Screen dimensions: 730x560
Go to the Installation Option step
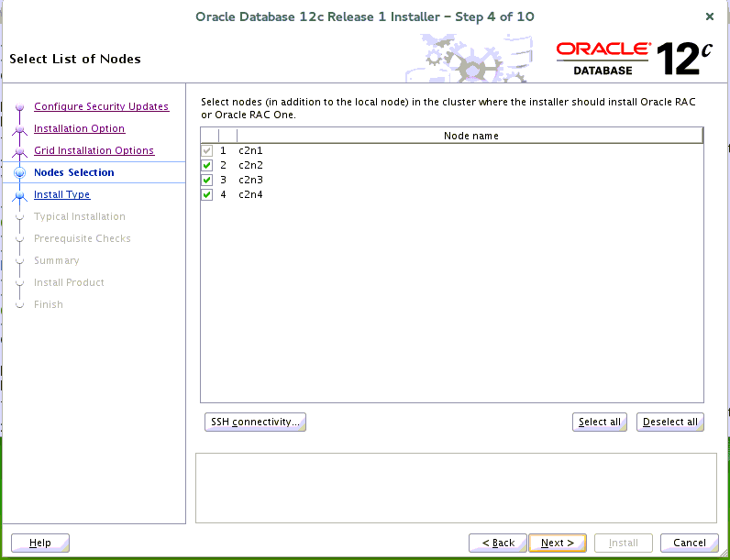[x=79, y=128]
